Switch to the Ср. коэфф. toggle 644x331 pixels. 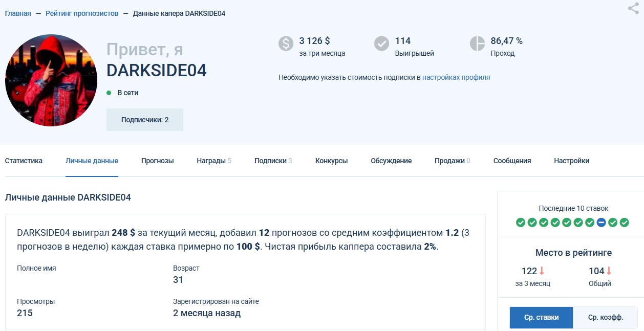(606, 318)
